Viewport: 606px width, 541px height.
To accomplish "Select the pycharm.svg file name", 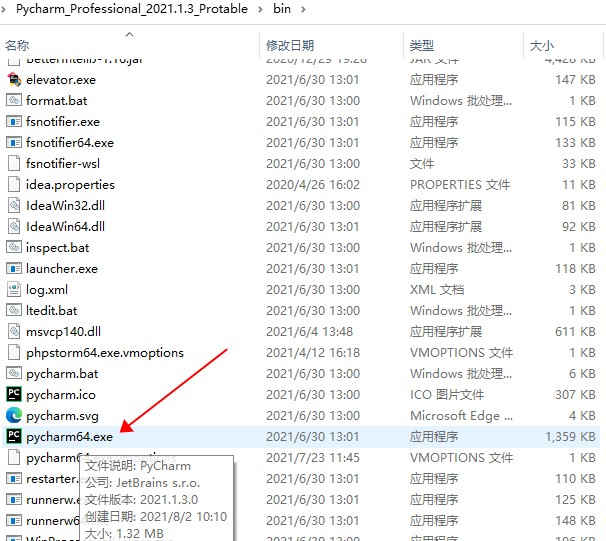I will (x=62, y=416).
